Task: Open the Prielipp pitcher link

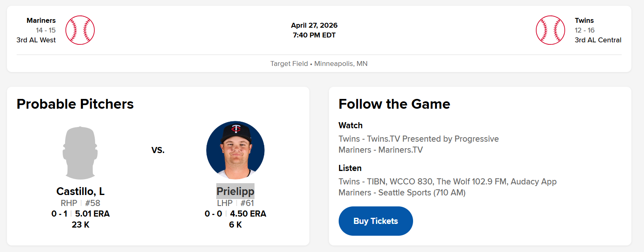Action: (235, 191)
